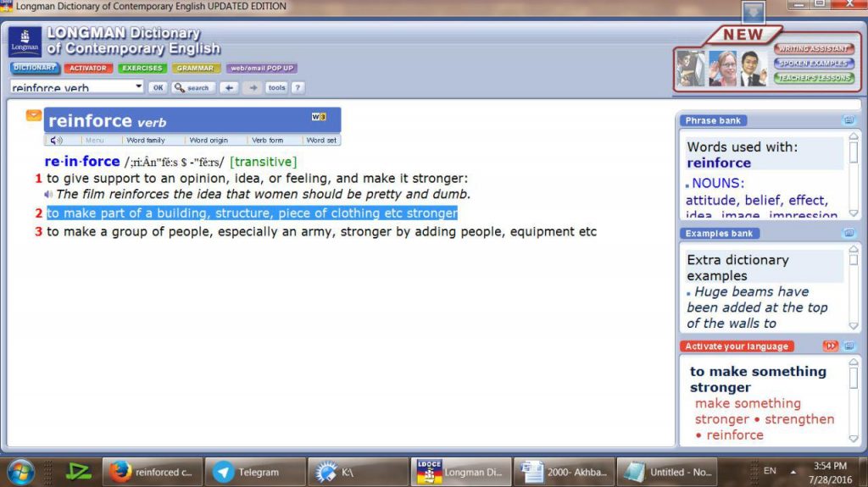Open the DICTIONARY tab
The height and width of the screenshot is (487, 868).
click(x=35, y=68)
